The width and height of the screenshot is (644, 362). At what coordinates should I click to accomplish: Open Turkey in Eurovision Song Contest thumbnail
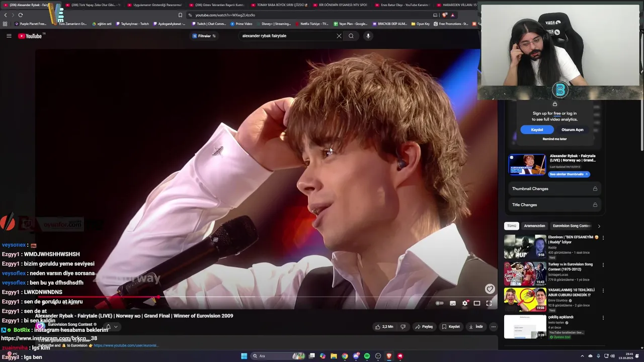[525, 274]
